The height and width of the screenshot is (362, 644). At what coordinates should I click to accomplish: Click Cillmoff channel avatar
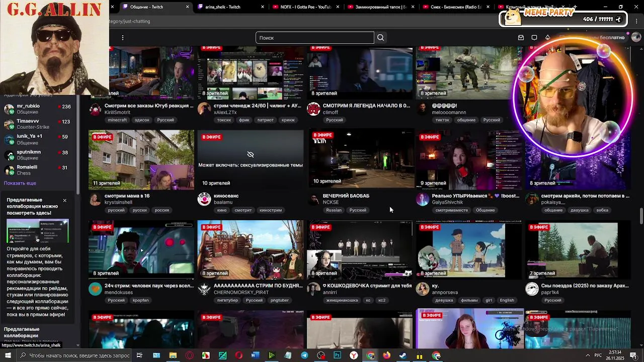(x=313, y=109)
